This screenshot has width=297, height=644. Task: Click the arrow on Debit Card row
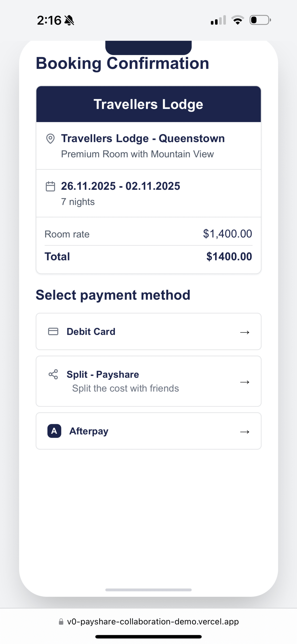click(244, 332)
